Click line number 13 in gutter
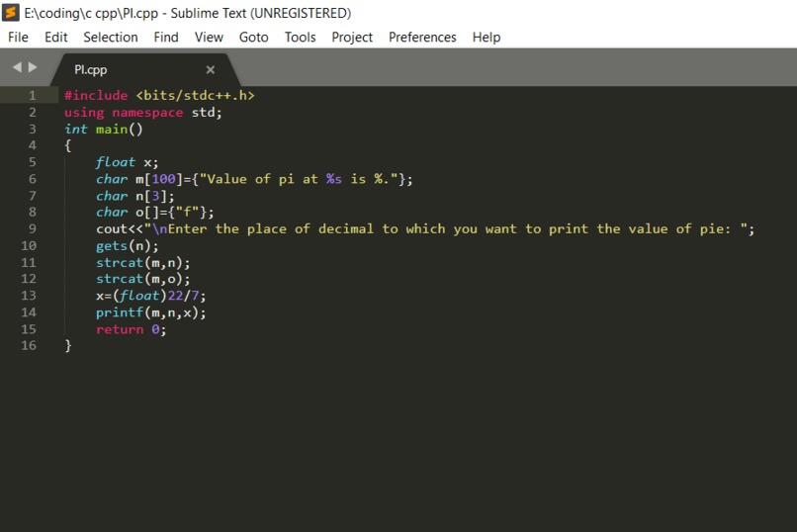Image resolution: width=797 pixels, height=532 pixels. click(29, 296)
